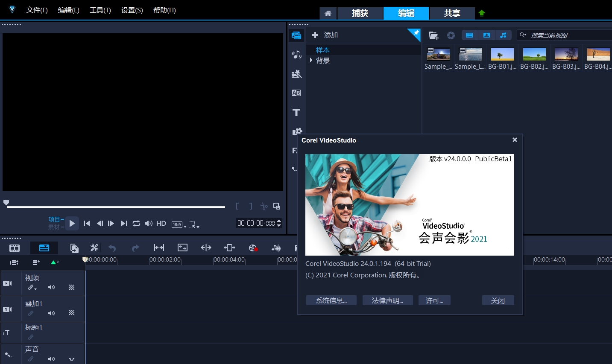Open the customize tools icon in timeline toolbar

click(94, 248)
